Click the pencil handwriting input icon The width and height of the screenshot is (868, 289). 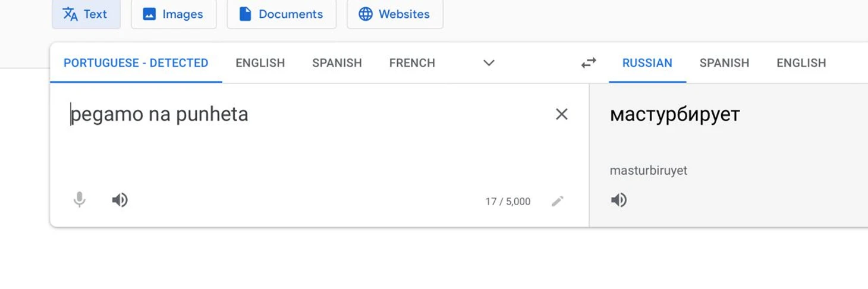[x=557, y=202]
